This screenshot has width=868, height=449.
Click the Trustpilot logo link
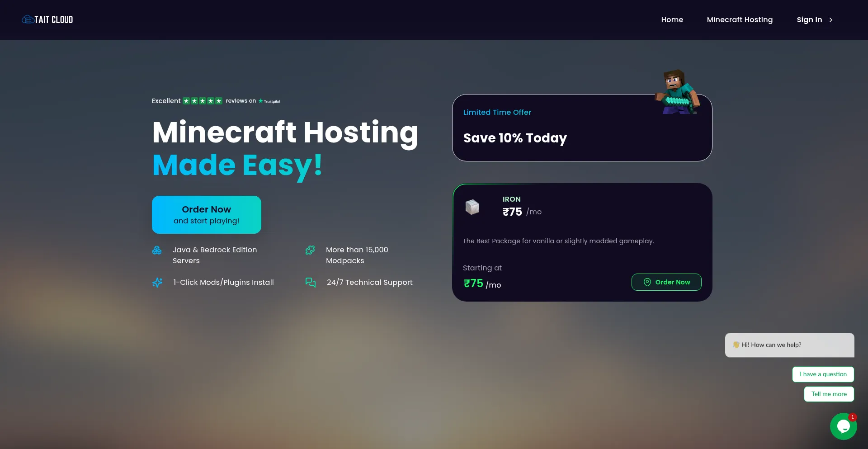[x=269, y=101]
